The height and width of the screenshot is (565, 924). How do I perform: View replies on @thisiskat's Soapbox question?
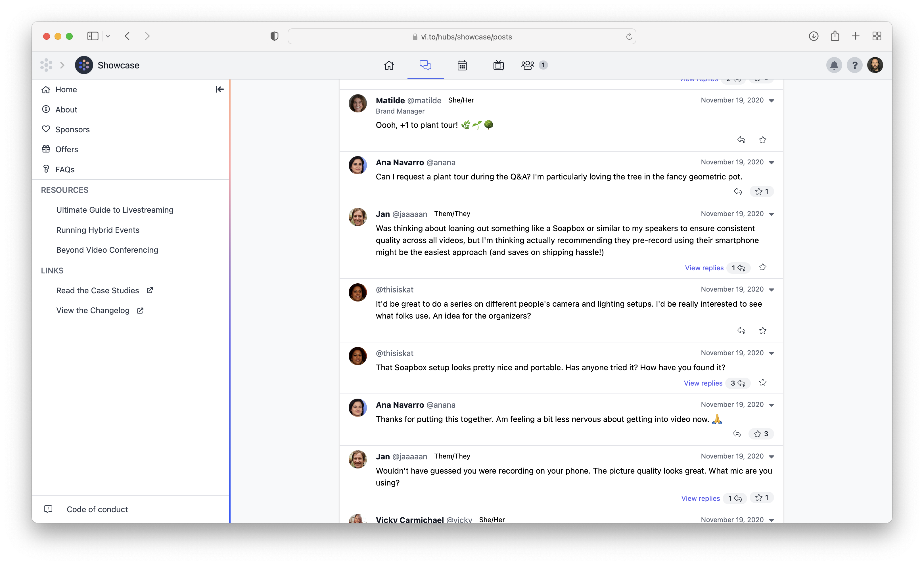(703, 383)
